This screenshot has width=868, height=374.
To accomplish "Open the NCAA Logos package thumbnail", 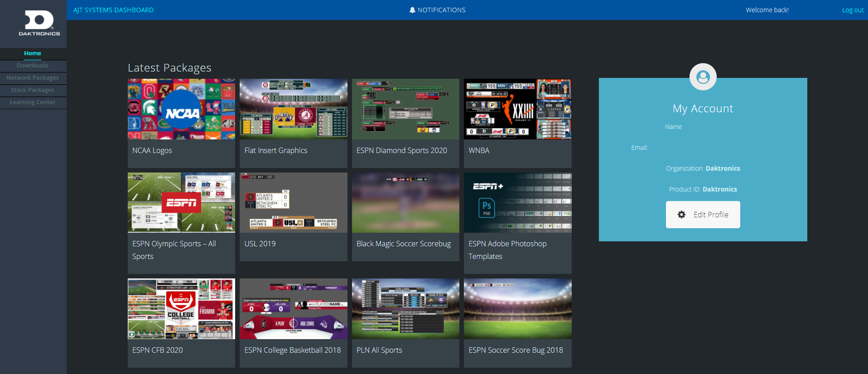I will tap(181, 109).
